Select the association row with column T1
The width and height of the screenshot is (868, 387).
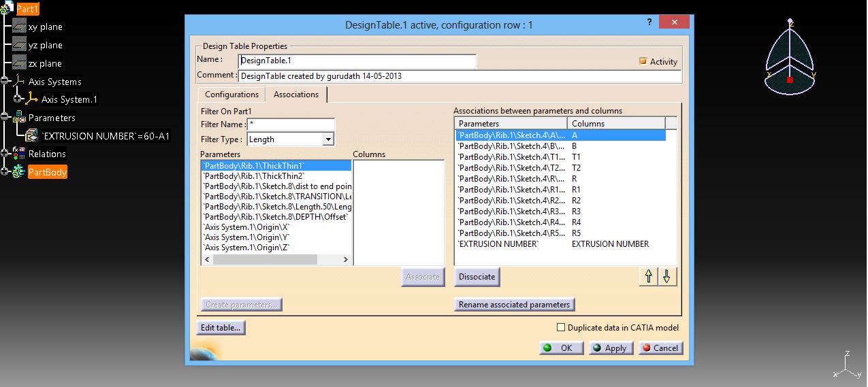(x=560, y=157)
